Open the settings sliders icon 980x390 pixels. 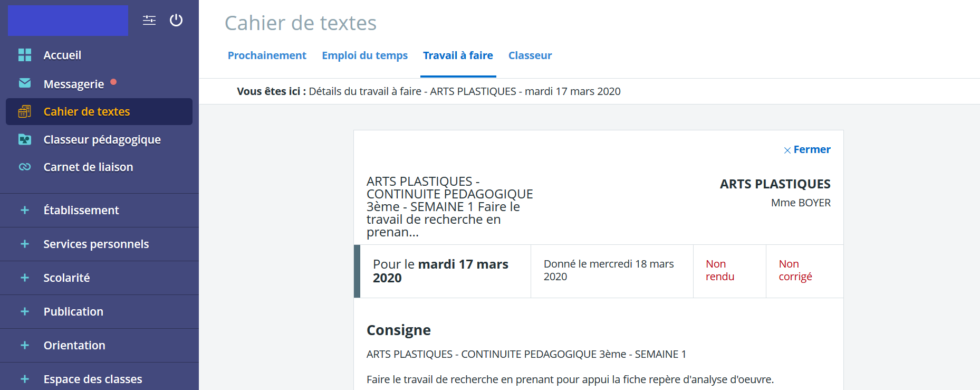click(149, 20)
